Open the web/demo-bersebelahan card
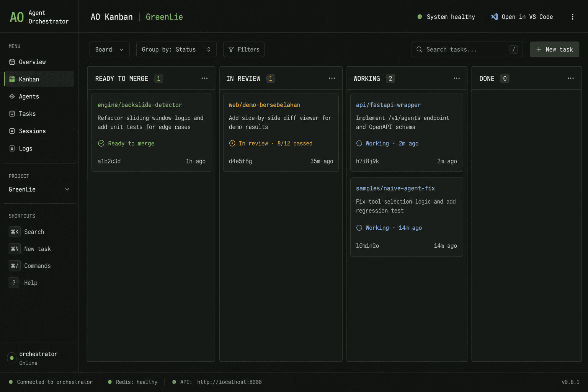This screenshot has height=392, width=588. [x=281, y=133]
